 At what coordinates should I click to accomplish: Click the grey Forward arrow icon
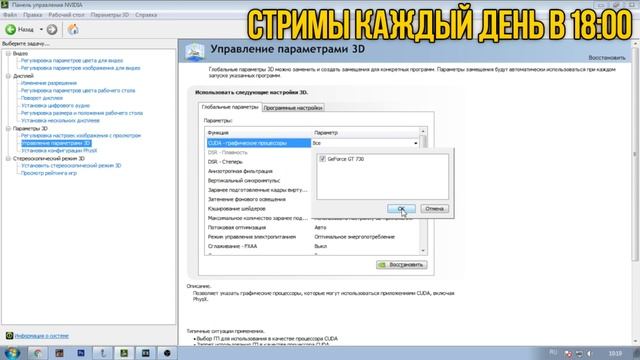pos(52,29)
